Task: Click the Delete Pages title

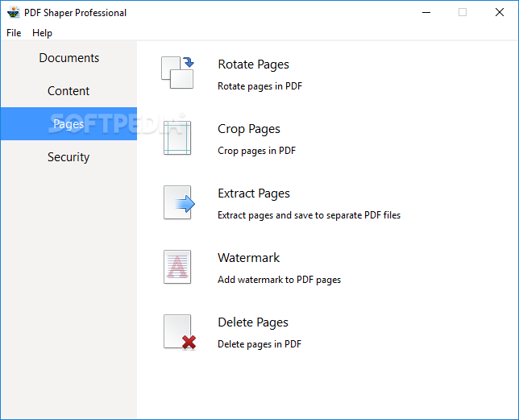Action: [253, 322]
